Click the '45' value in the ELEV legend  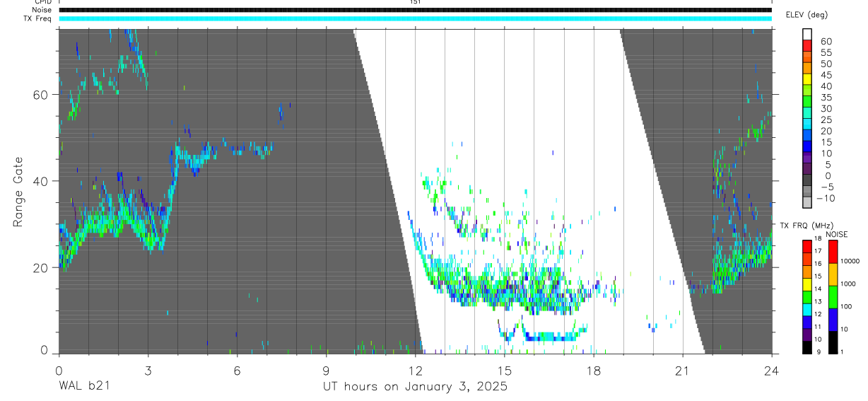click(x=826, y=75)
